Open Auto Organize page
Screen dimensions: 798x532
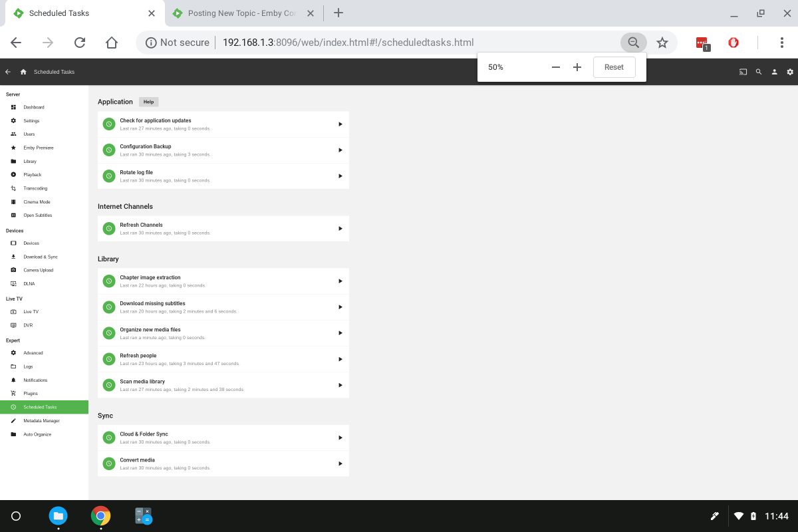click(x=44, y=434)
